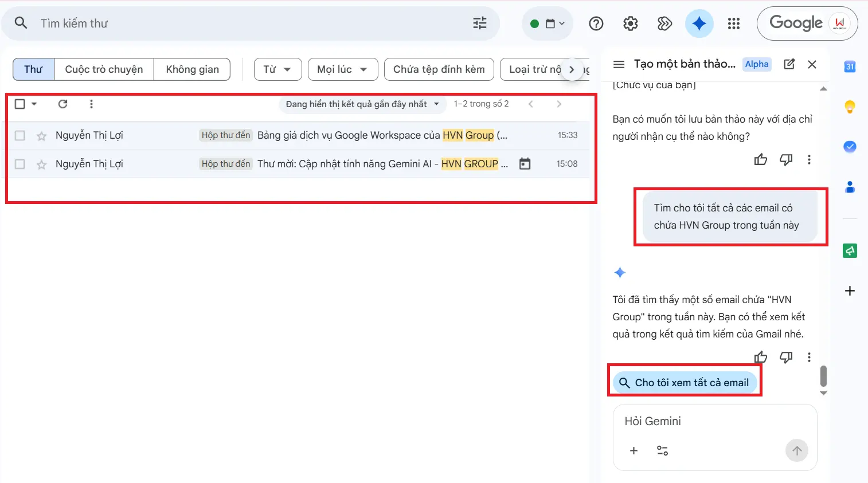
Task: Open Contacts side panel icon
Action: [850, 187]
